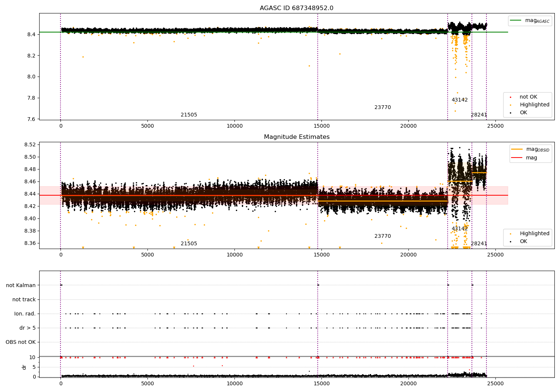The height and width of the screenshot is (392, 560).
Task: Click the orange mag OBSID legend line
Action: click(x=517, y=149)
